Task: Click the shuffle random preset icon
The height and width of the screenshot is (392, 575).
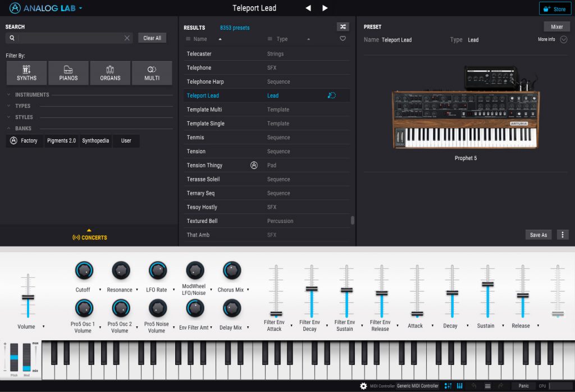Action: tap(344, 26)
